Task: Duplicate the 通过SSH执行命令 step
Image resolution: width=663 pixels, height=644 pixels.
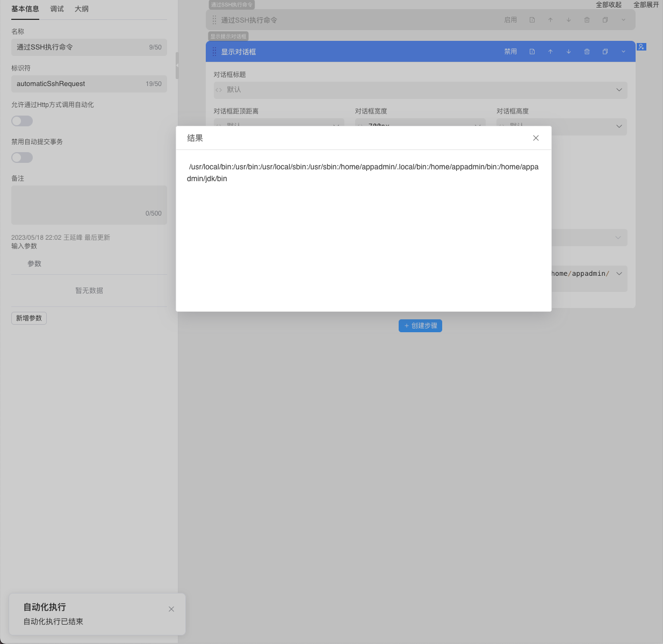Action: [x=605, y=20]
